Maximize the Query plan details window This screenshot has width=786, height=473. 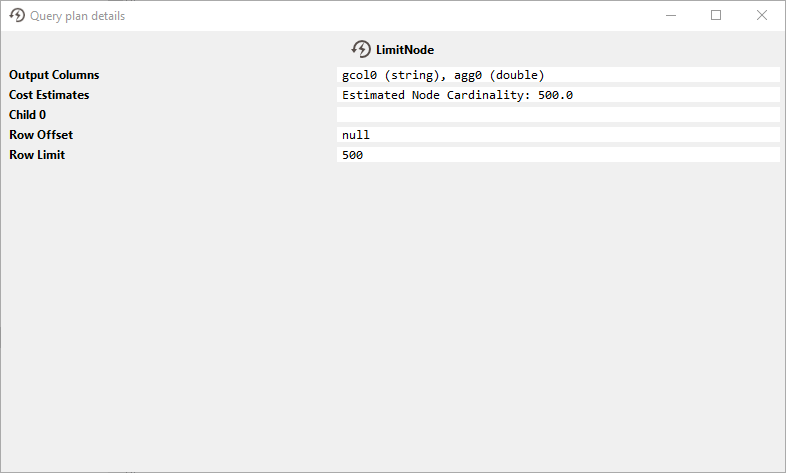pyautogui.click(x=716, y=16)
